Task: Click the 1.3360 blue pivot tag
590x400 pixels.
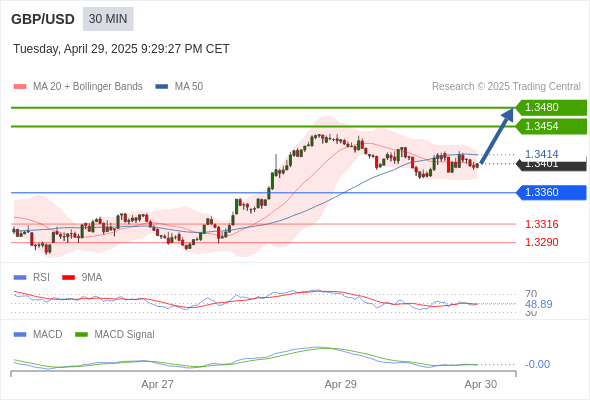Action: click(x=551, y=193)
